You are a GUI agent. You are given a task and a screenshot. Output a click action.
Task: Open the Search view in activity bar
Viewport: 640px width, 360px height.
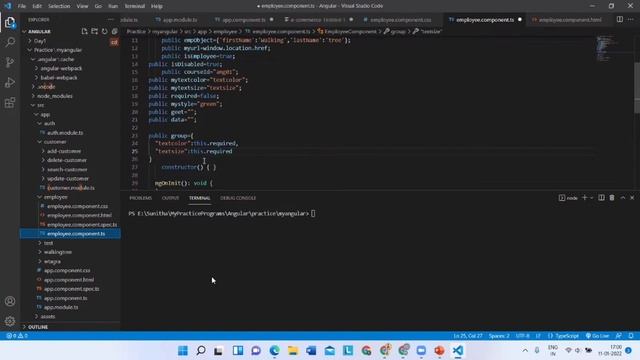click(10, 42)
